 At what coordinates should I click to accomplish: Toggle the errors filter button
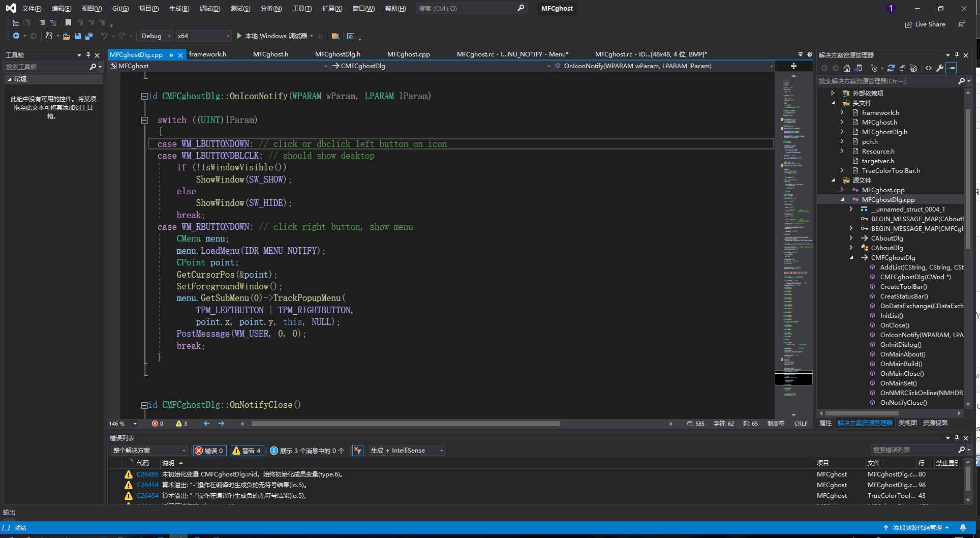209,451
